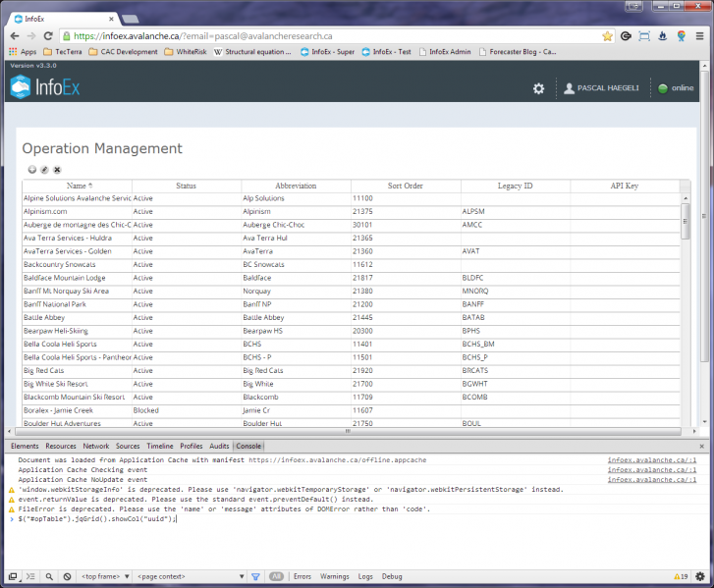
Task: Click the Pascal Haegeli user icon
Action: 570,88
